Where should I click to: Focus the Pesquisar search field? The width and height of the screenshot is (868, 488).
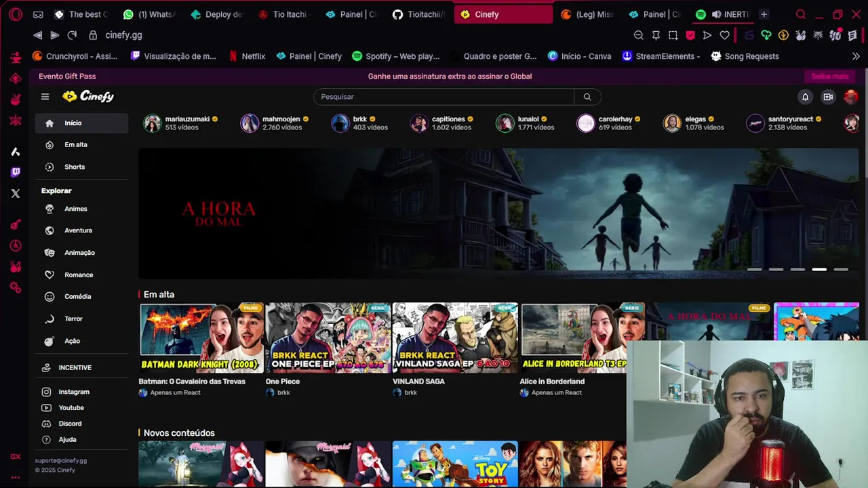443,97
